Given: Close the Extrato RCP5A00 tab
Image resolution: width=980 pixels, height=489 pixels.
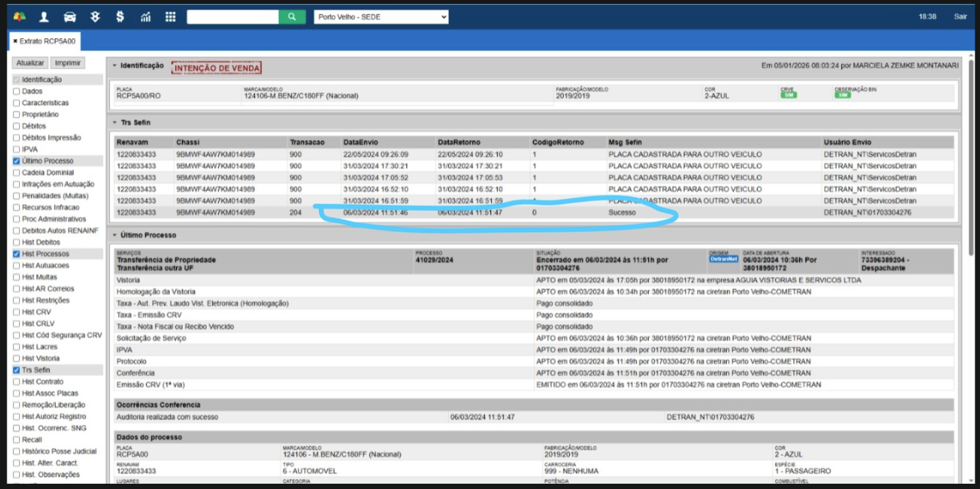Looking at the screenshot, I should point(15,41).
